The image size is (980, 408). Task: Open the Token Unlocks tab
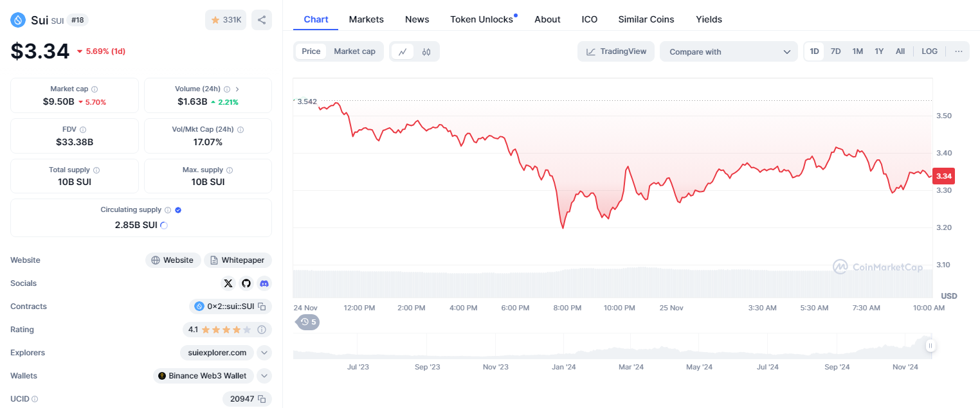point(481,19)
